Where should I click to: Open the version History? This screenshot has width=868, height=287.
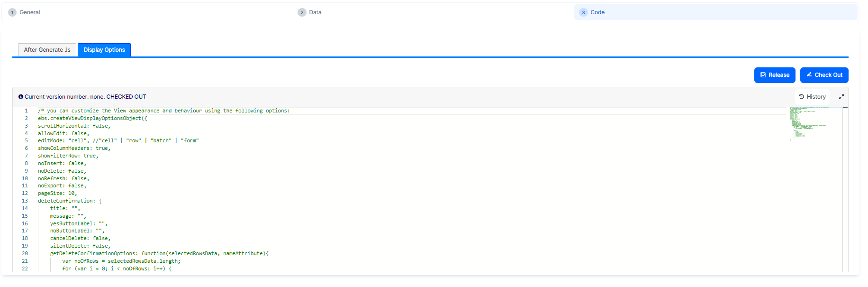tap(812, 97)
